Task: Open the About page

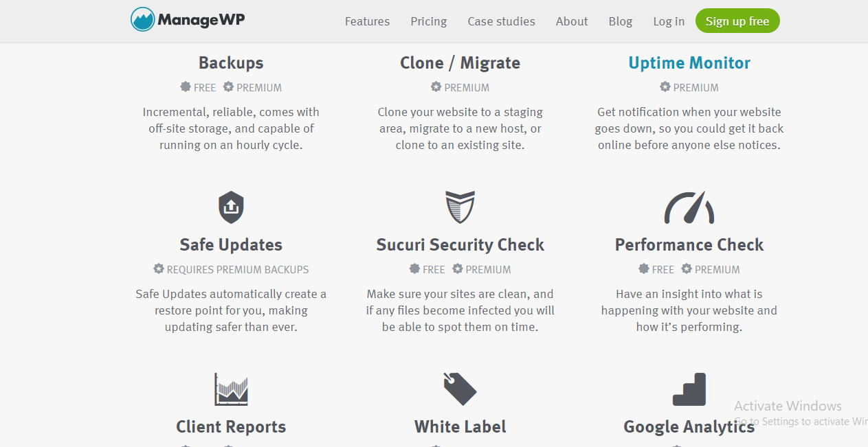Action: [x=572, y=21]
